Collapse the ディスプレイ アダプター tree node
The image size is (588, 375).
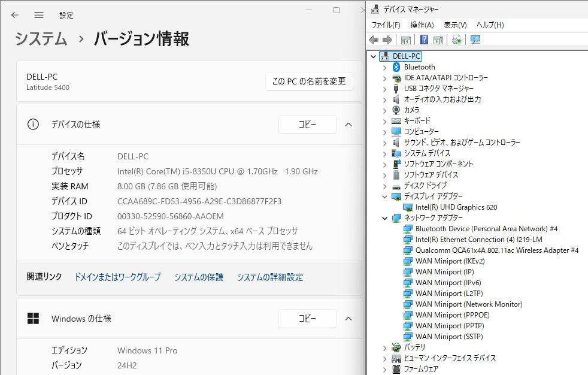click(384, 196)
